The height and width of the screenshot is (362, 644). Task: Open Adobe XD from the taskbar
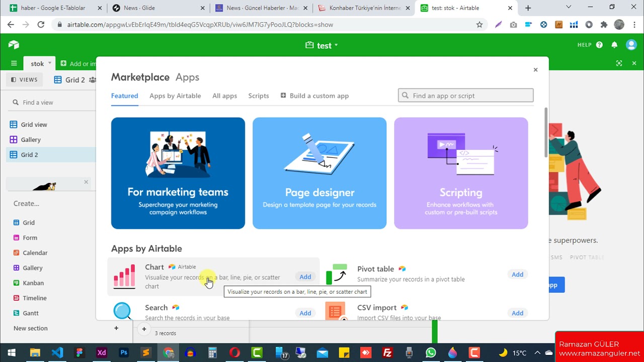tap(102, 352)
